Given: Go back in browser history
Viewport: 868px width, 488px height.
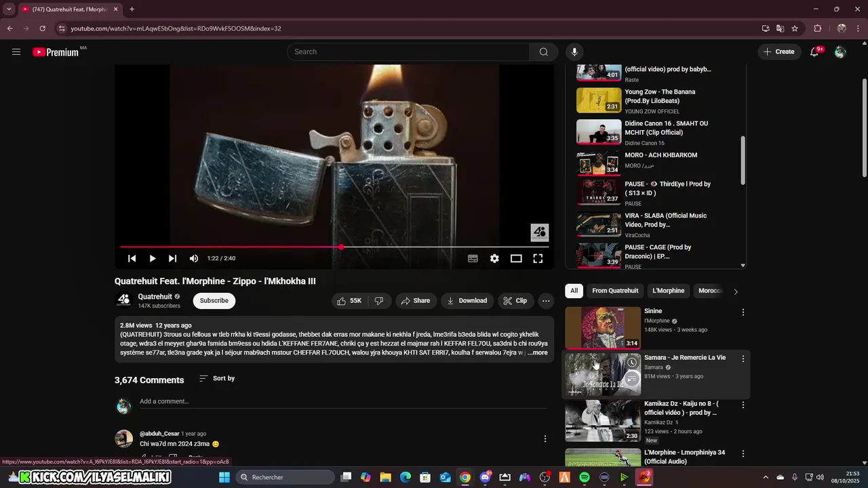Looking at the screenshot, I should click(9, 28).
